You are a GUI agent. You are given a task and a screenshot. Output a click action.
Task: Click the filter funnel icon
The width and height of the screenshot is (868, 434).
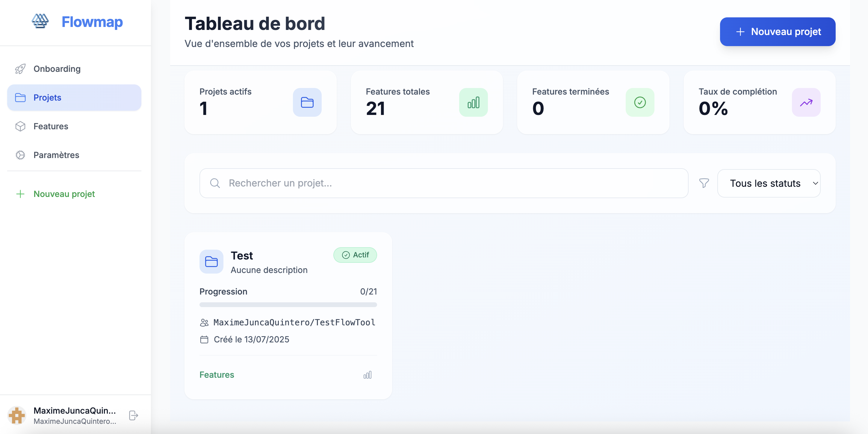pos(704,183)
